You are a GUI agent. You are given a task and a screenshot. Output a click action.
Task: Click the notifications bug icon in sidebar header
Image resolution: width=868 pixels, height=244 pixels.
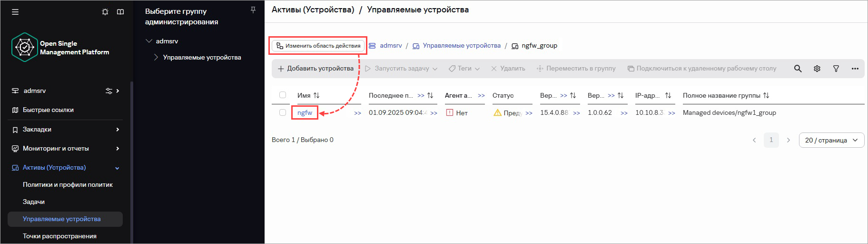click(105, 12)
